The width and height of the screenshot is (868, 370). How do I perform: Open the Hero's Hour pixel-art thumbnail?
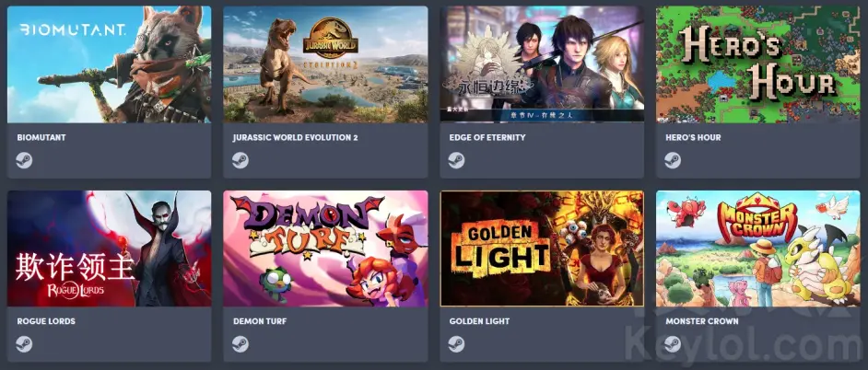[757, 64]
